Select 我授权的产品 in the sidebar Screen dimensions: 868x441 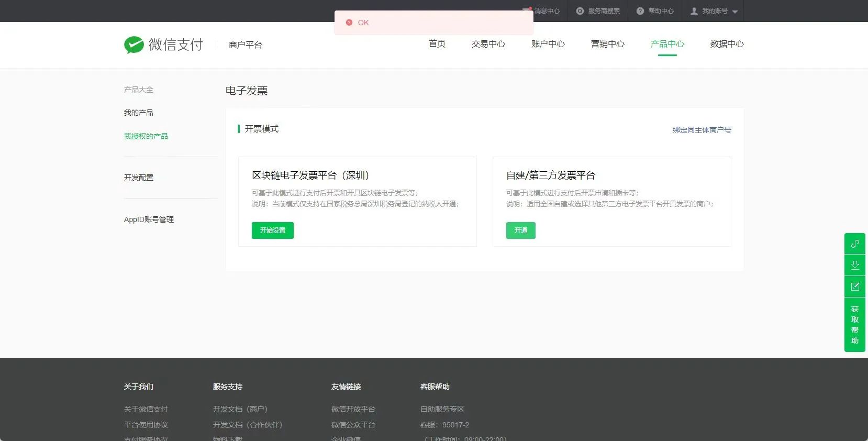coord(146,136)
